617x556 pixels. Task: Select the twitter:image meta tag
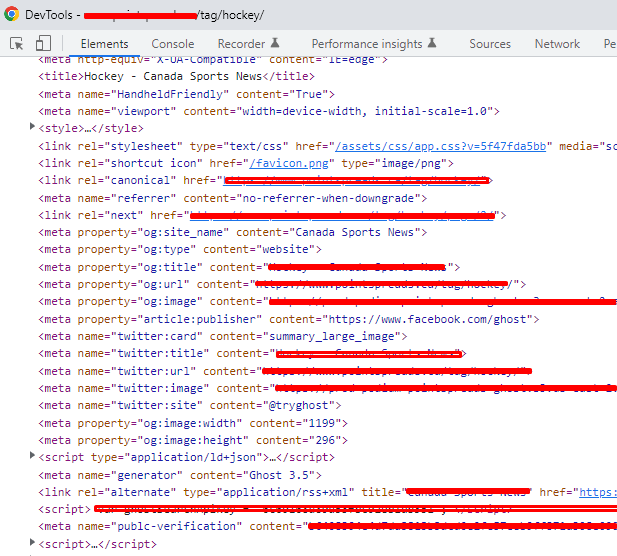[x=327, y=388]
